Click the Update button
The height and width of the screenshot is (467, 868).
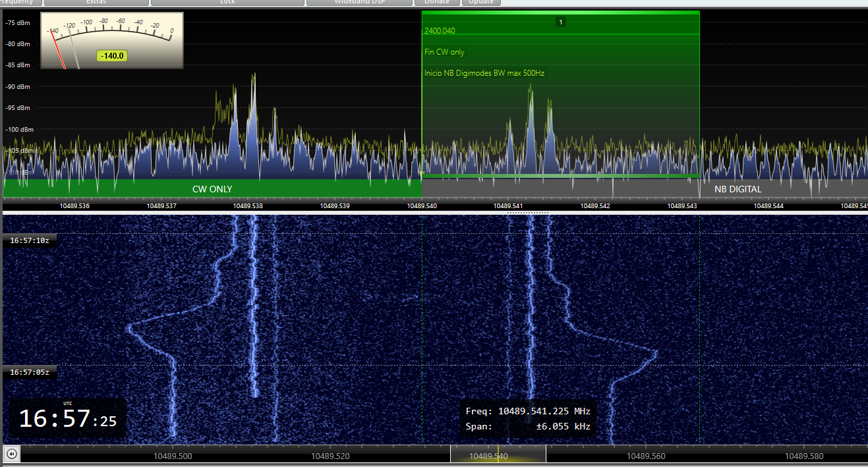point(480,2)
